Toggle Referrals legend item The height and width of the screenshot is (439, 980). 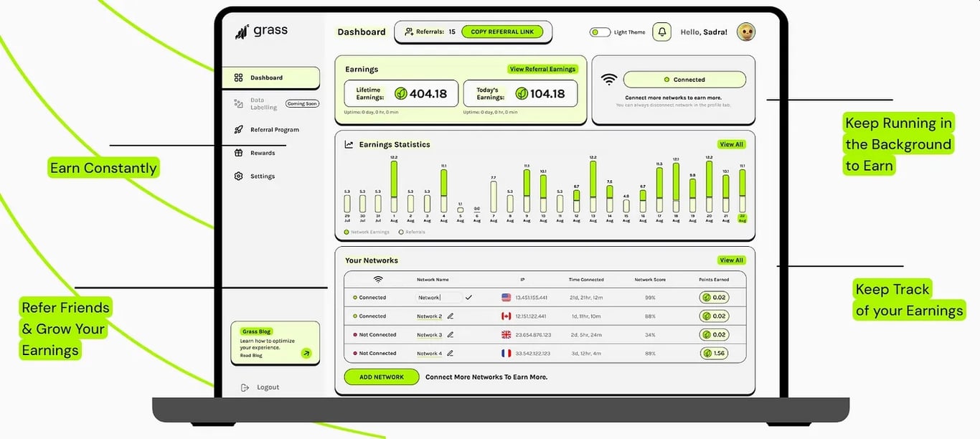[x=412, y=232]
